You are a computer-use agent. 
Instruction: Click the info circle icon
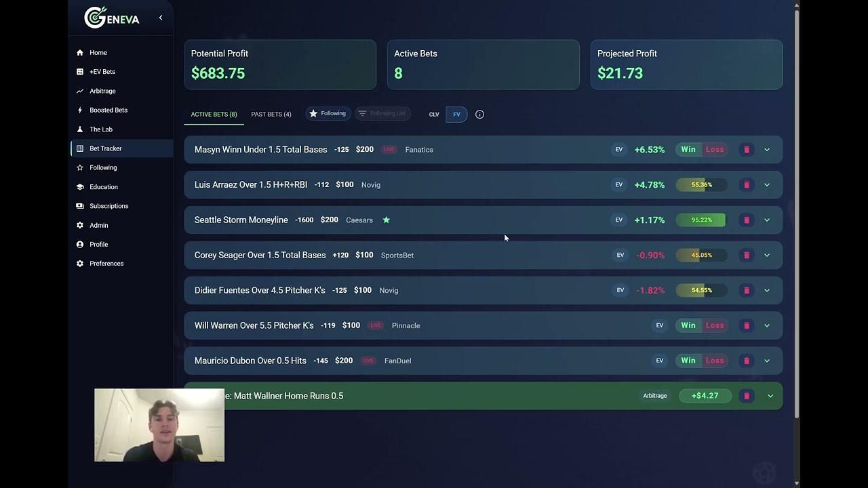point(479,115)
